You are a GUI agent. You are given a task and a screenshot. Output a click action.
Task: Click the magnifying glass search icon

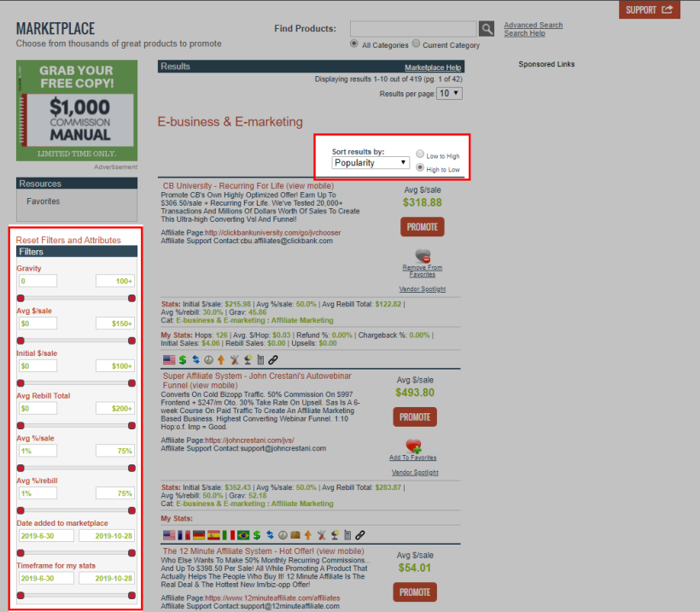click(487, 28)
